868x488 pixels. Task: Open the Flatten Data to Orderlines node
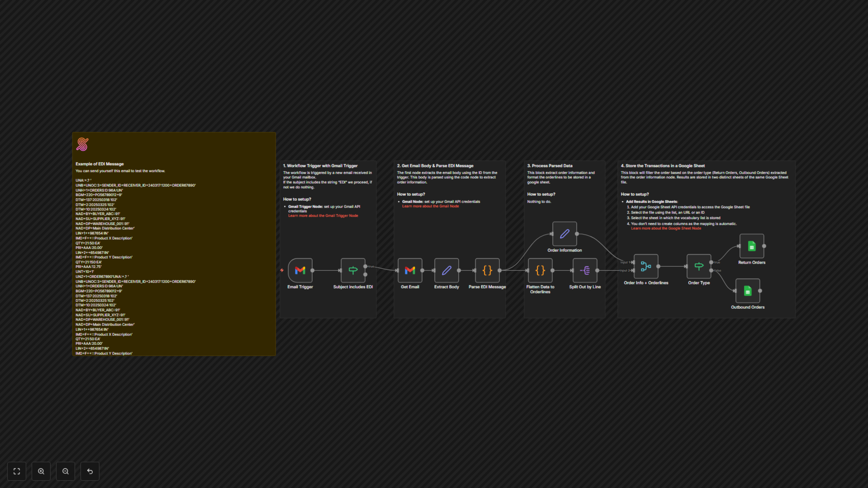pos(540,270)
